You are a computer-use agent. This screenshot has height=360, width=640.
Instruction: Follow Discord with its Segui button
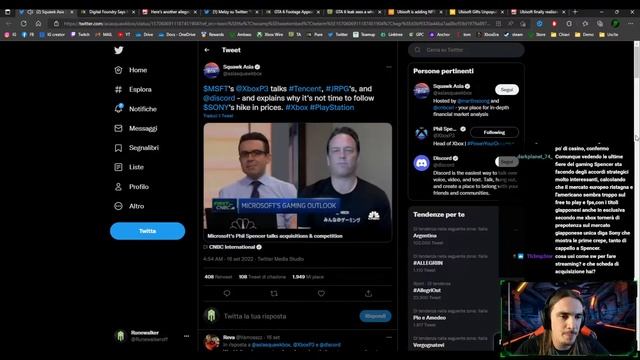[507, 162]
